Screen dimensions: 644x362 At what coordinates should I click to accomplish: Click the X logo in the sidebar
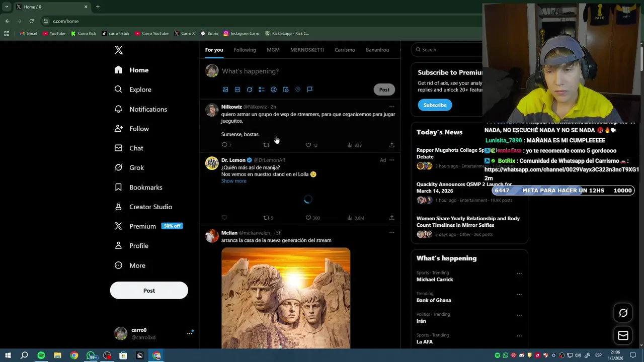pyautogui.click(x=119, y=50)
